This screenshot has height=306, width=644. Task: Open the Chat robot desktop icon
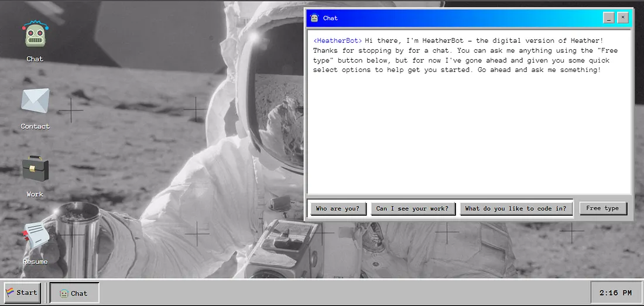(x=35, y=35)
